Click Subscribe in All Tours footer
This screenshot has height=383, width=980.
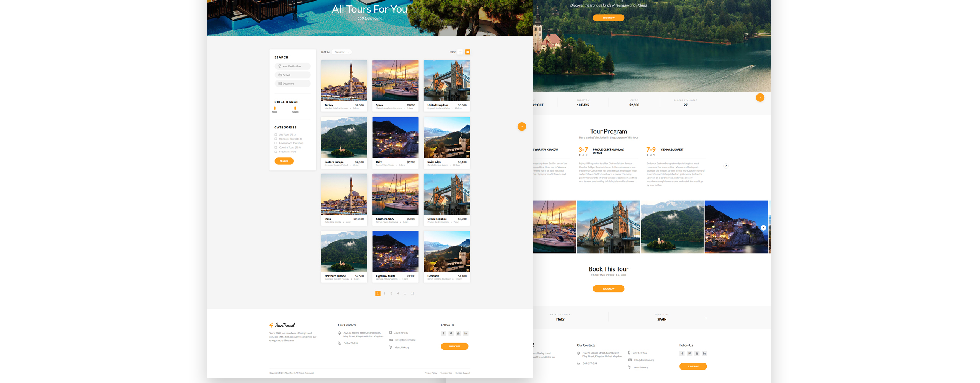(x=454, y=346)
